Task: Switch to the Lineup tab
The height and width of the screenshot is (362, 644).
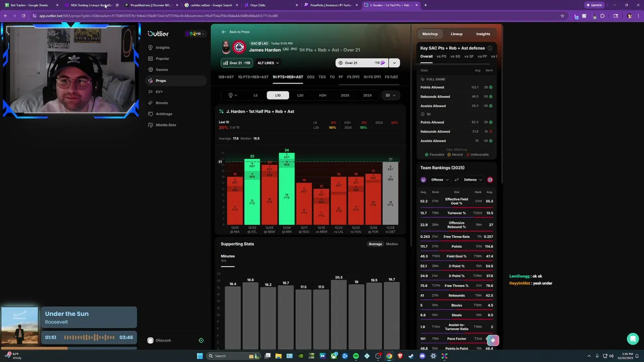Action: 456,34
